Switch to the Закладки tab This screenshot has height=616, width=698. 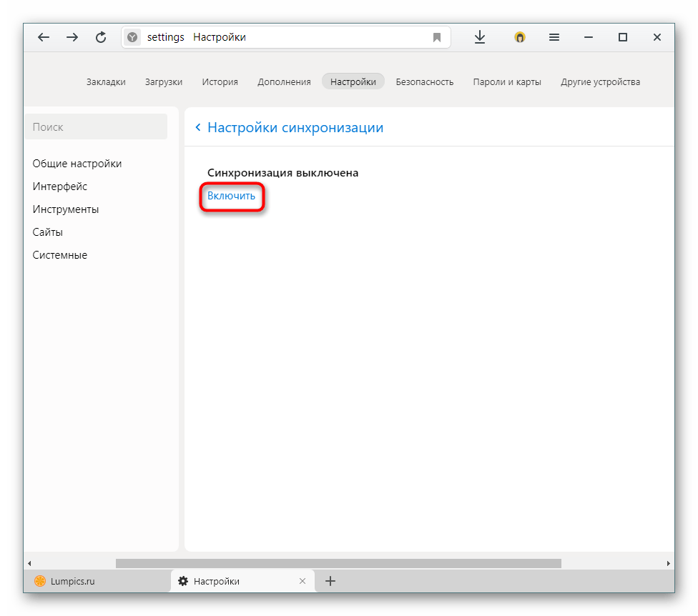(x=106, y=82)
